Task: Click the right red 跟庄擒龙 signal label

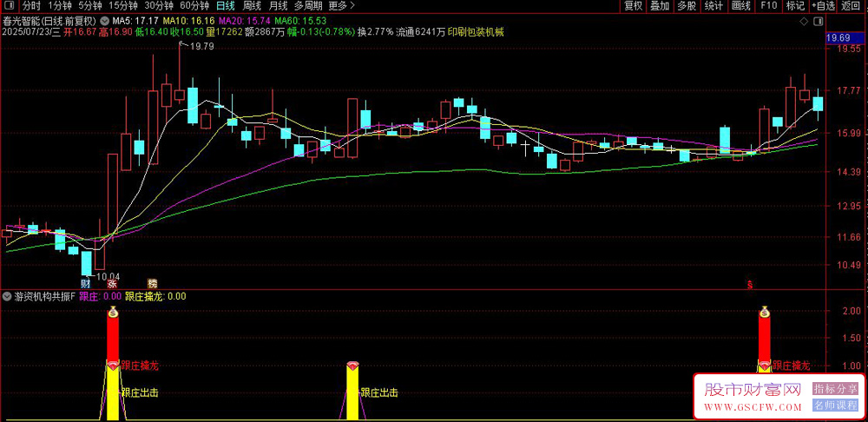Action: tap(792, 366)
